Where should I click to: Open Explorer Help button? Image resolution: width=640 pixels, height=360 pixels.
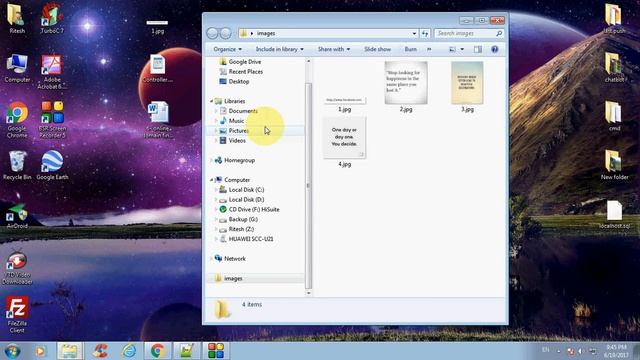495,49
